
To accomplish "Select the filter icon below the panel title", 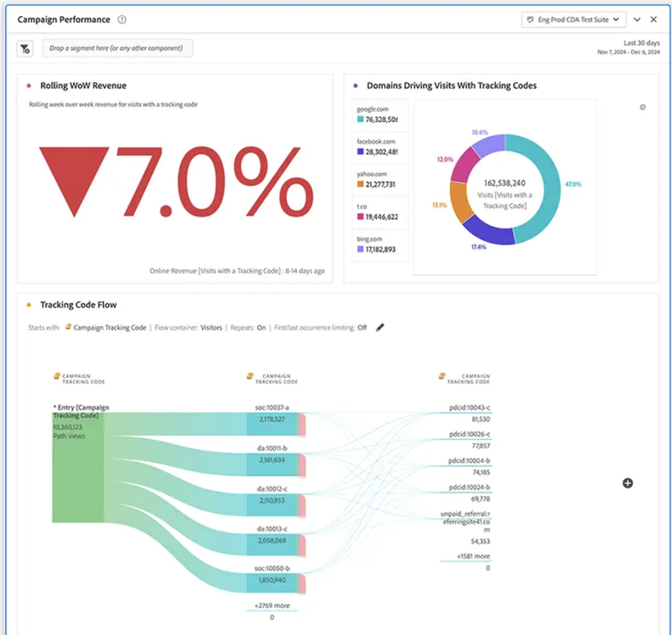I will tap(25, 48).
